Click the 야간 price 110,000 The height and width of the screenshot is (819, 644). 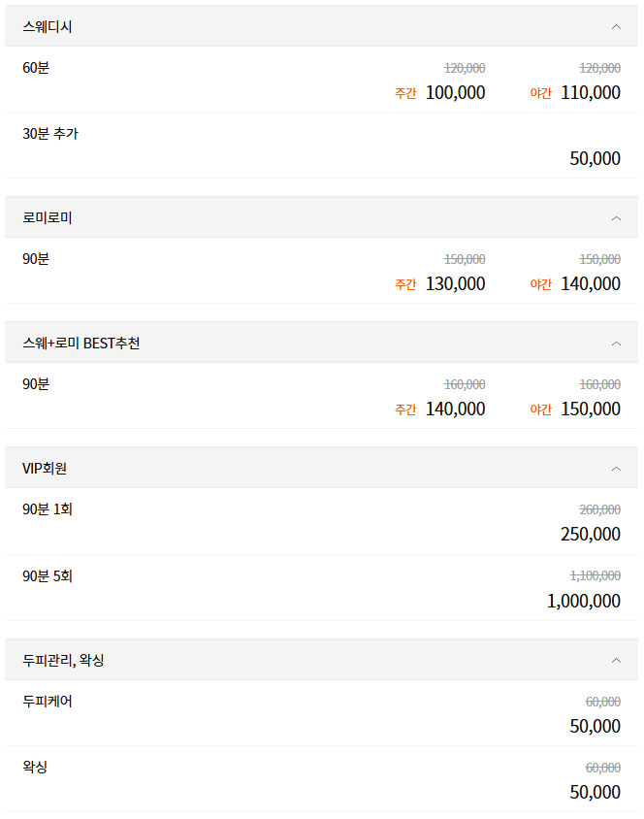[588, 93]
